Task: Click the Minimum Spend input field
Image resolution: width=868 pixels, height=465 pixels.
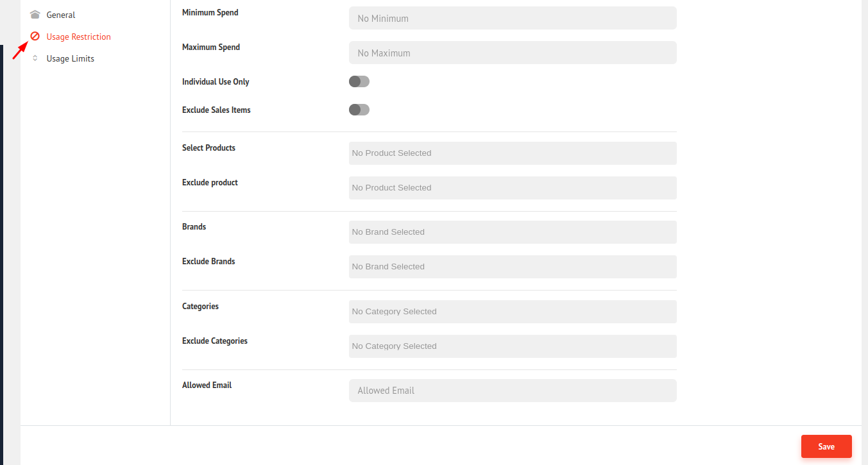Action: point(512,18)
